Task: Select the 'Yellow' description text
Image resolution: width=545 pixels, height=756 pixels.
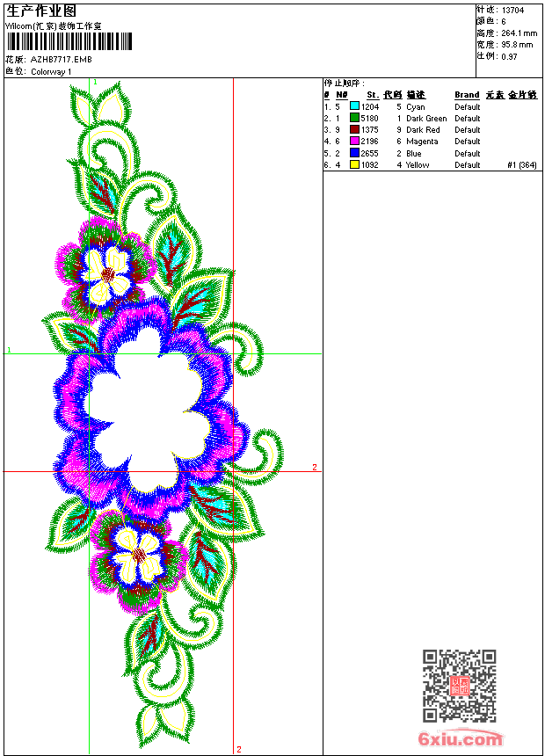Action: (x=418, y=165)
